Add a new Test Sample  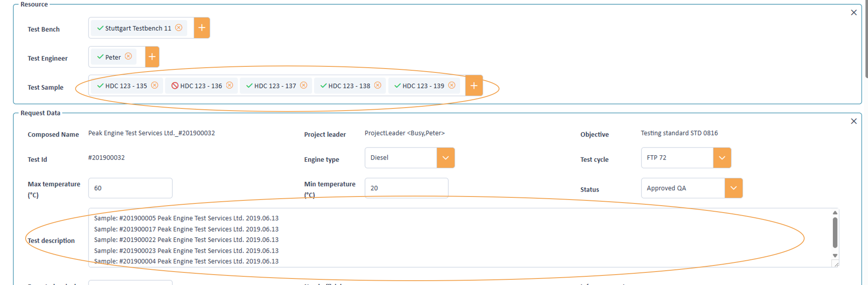(474, 85)
